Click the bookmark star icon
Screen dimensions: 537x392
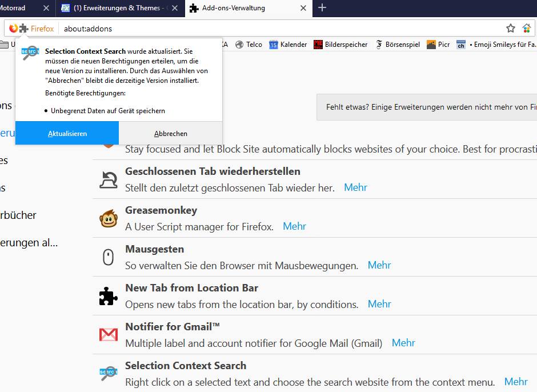[x=511, y=28]
